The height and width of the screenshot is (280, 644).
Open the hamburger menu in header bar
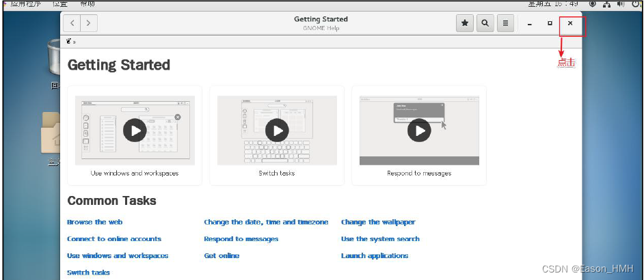(506, 23)
